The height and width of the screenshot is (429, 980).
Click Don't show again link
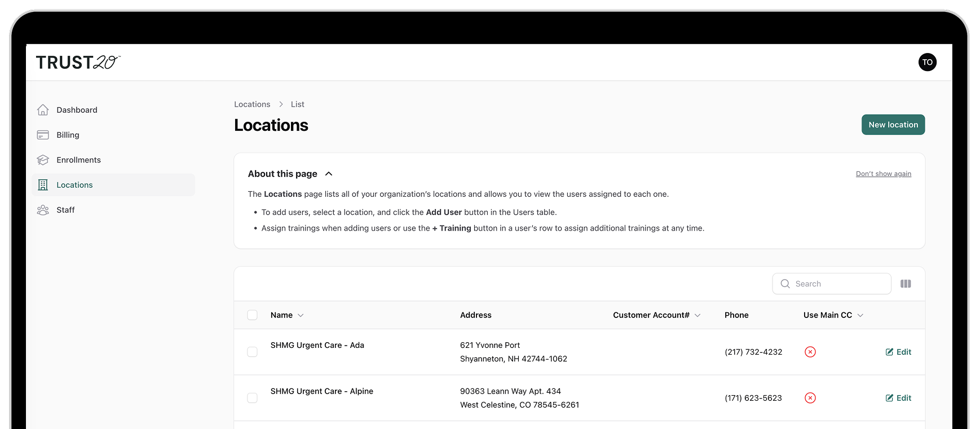pyautogui.click(x=883, y=174)
